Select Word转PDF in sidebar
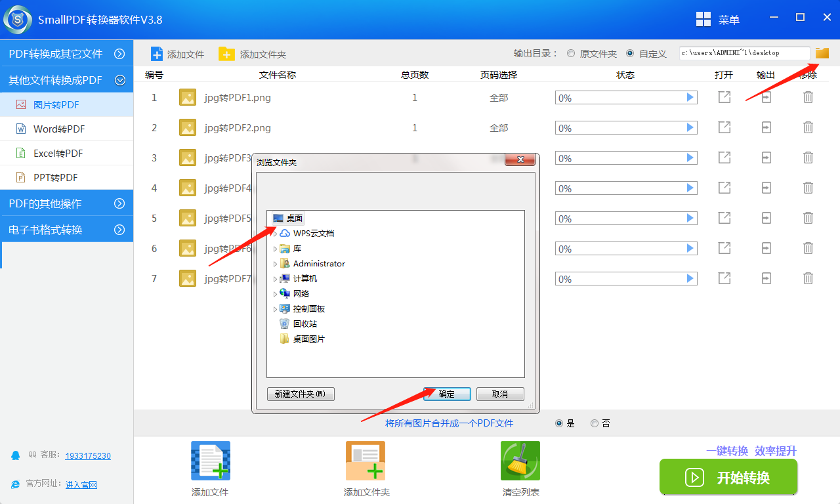840x504 pixels. pyautogui.click(x=66, y=129)
